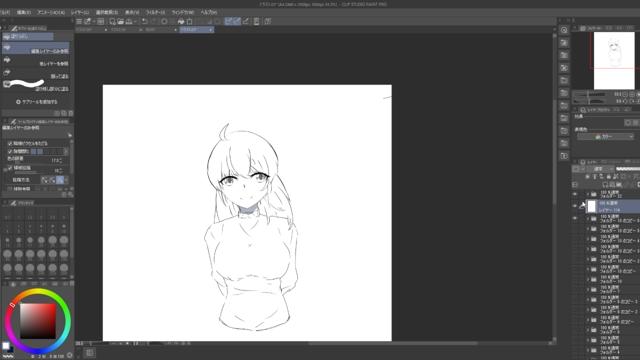Toggle the 'Follow adjacent pixel' checkbox
This screenshot has height=360, width=640.
tap(10, 144)
